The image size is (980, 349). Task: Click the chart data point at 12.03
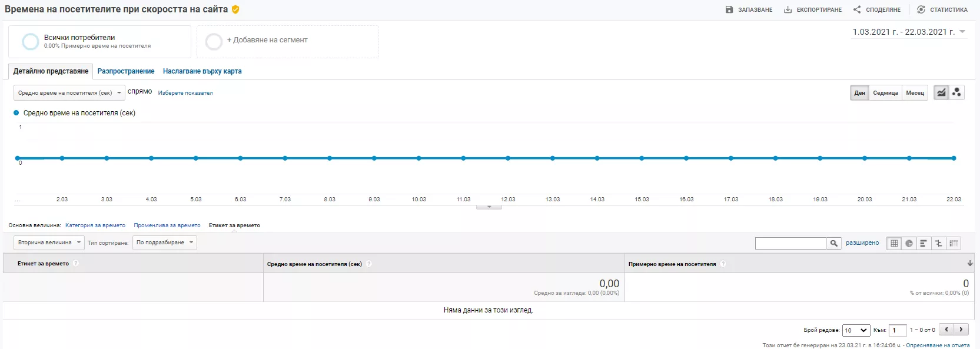[x=508, y=158]
